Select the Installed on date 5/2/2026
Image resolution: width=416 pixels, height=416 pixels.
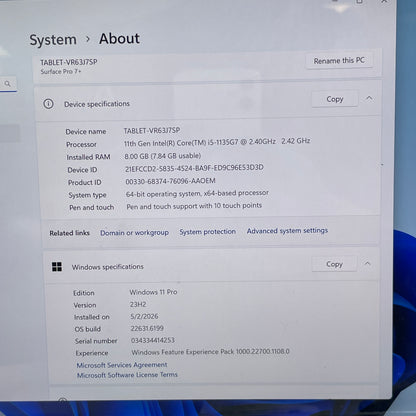tap(144, 316)
